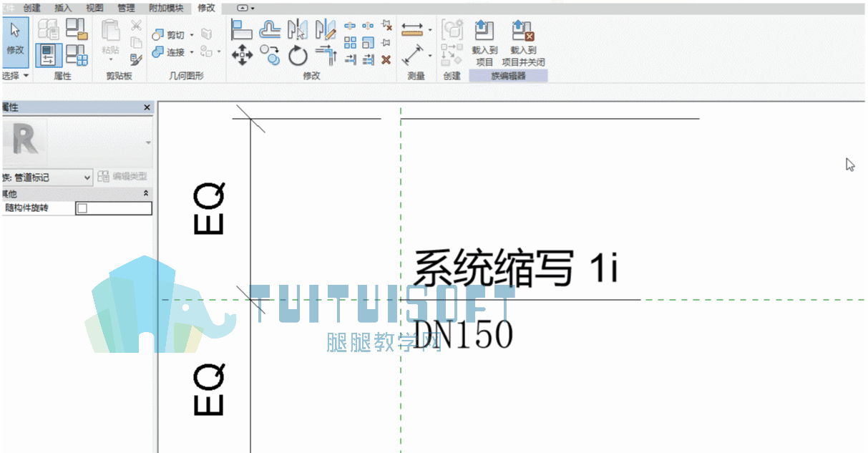Toggle the Properties palette icon
868x453 pixels.
point(49,55)
